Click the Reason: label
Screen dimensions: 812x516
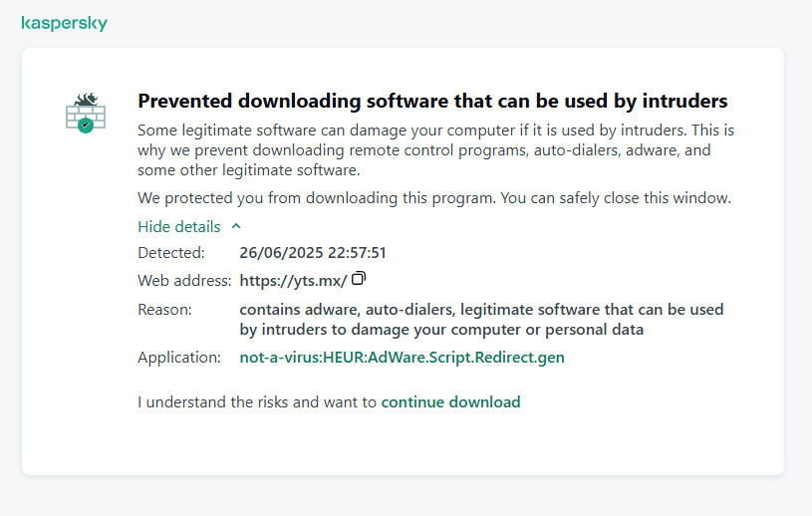[164, 310]
